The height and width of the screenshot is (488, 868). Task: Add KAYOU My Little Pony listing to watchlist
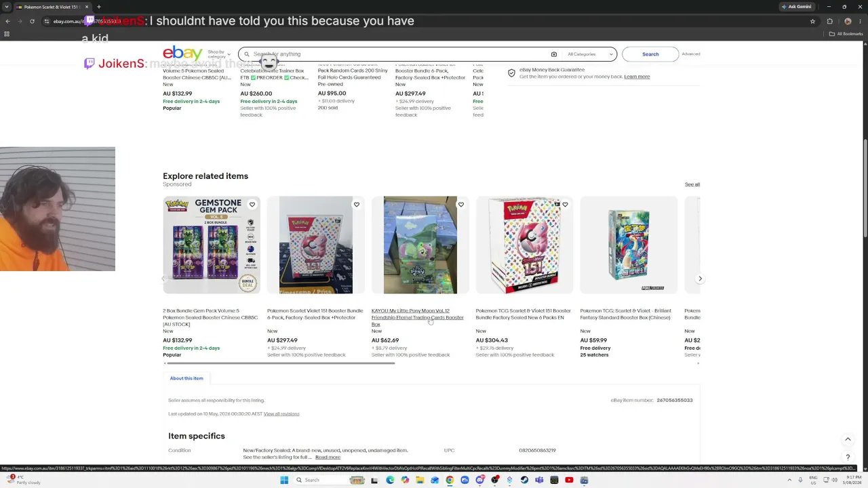[x=460, y=205]
